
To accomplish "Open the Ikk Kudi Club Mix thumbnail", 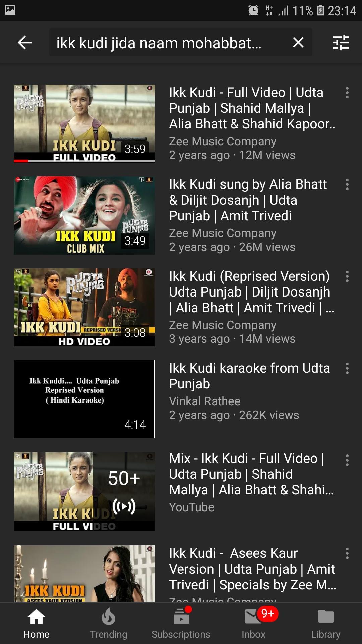I will coord(84,215).
